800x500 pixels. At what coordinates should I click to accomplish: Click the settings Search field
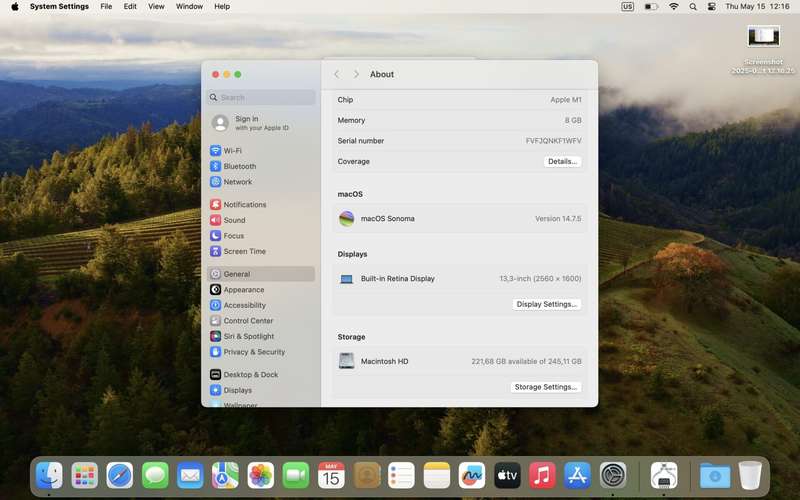261,97
